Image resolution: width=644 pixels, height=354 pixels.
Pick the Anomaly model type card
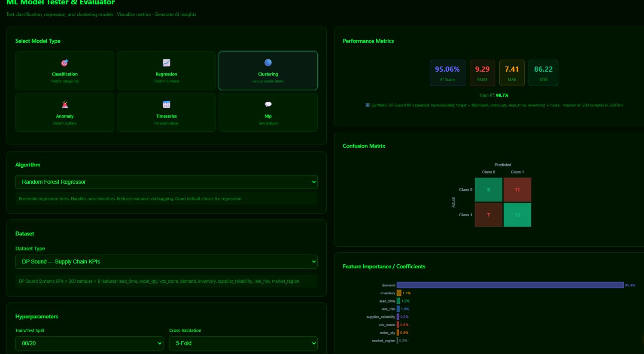tap(64, 112)
